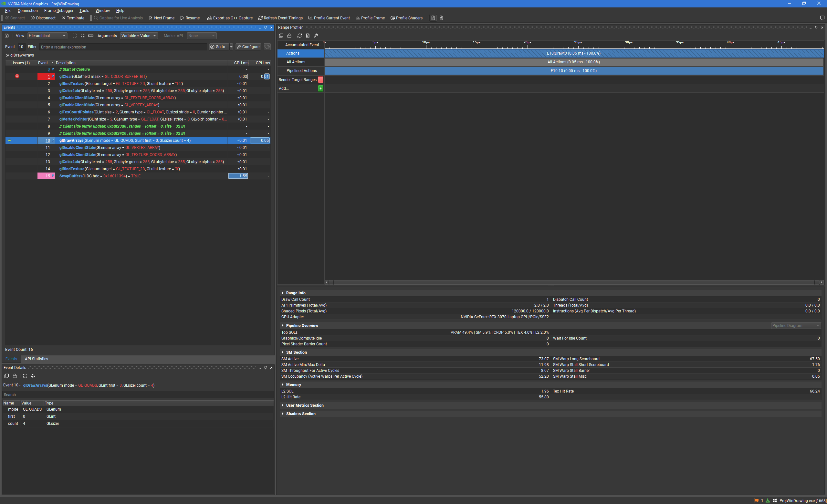Screen dimensions: 827x504
Task: Expand the User Metrics Section
Action: click(x=283, y=405)
